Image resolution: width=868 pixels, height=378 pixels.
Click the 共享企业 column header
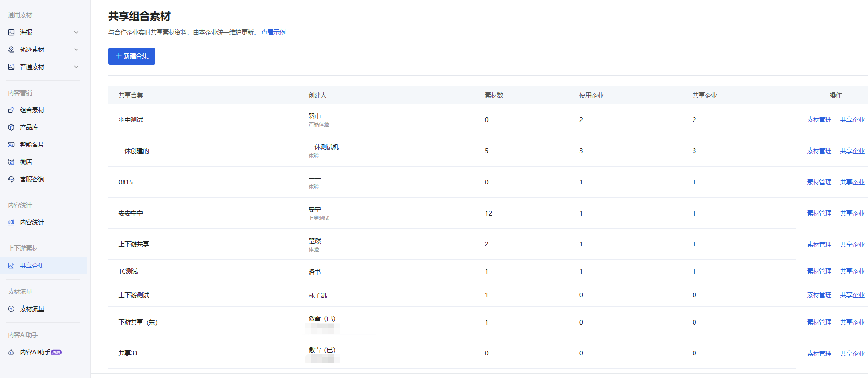pos(705,95)
